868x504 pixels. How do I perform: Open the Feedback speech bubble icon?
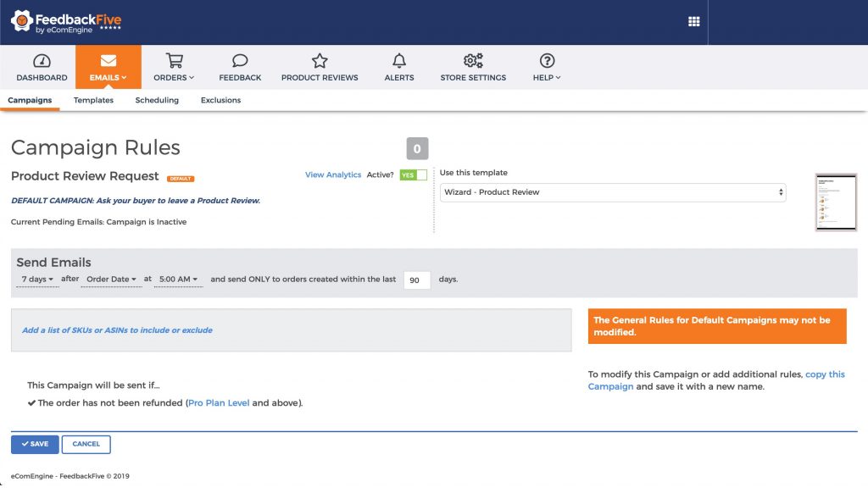240,60
